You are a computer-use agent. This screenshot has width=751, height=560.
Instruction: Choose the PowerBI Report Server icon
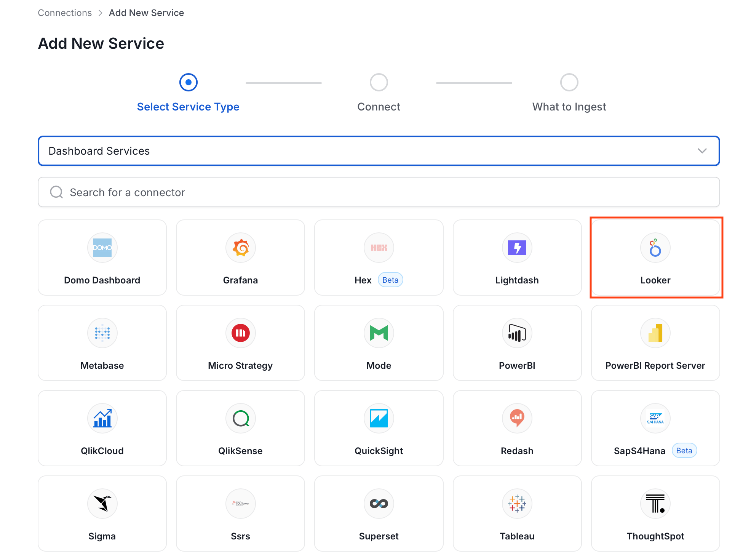point(655,333)
